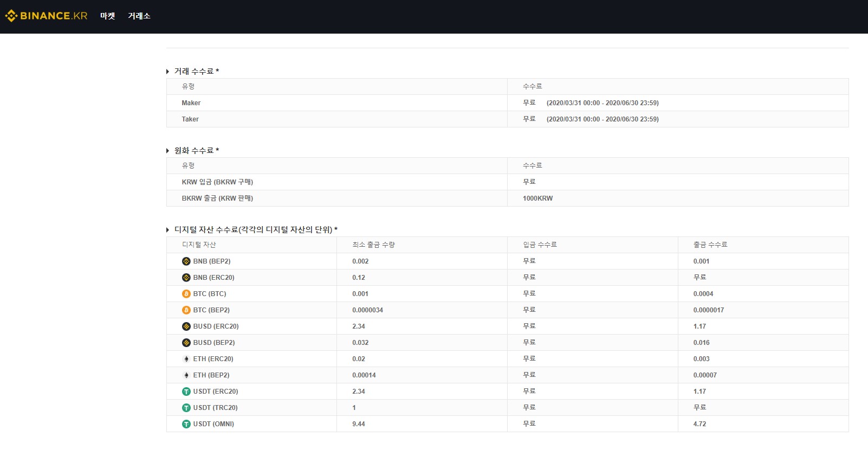Collapse the 원화 수수료 section arrow
This screenshot has width=868, height=449.
click(168, 151)
